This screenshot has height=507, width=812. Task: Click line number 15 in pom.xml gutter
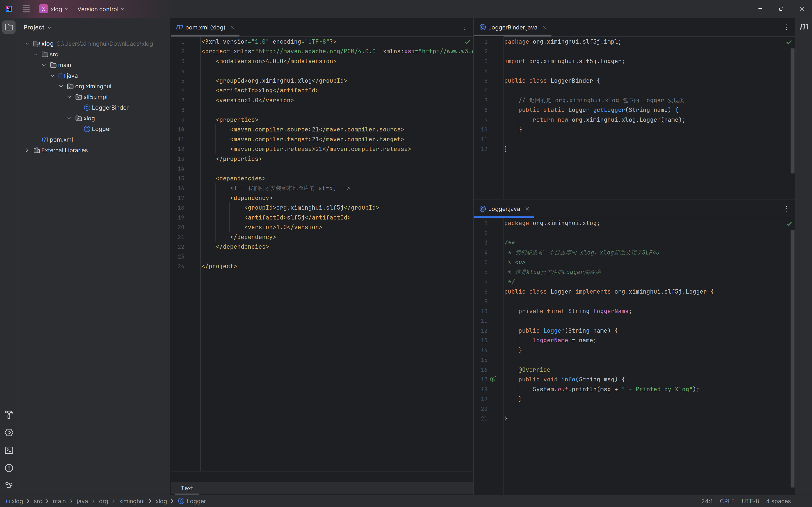181,178
